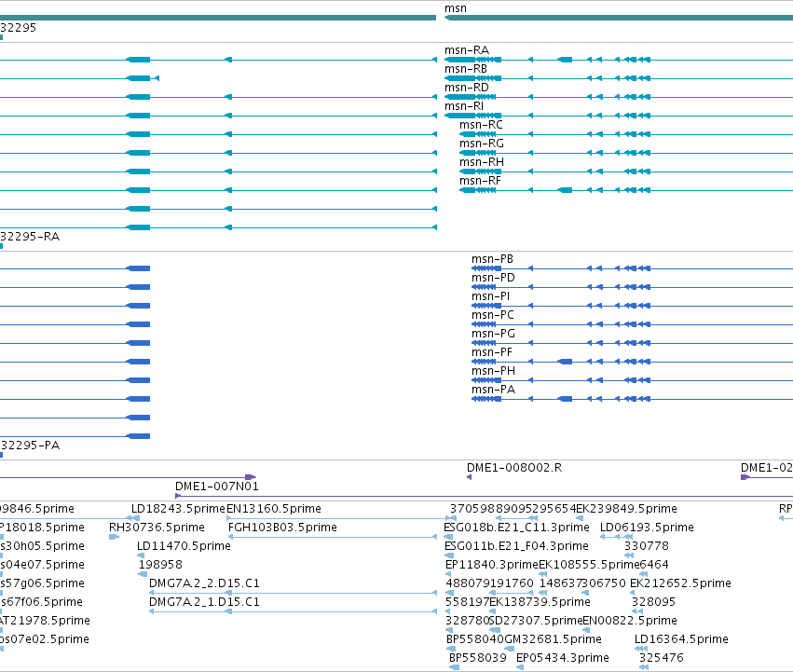Select the 6464 feature label
793x672 pixels.
point(654,565)
